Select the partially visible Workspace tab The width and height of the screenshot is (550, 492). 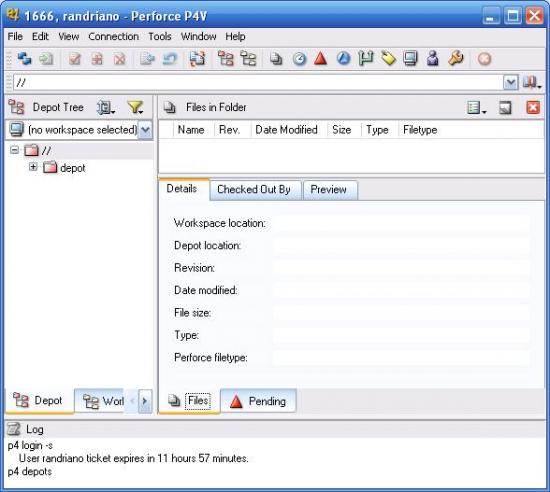point(100,401)
